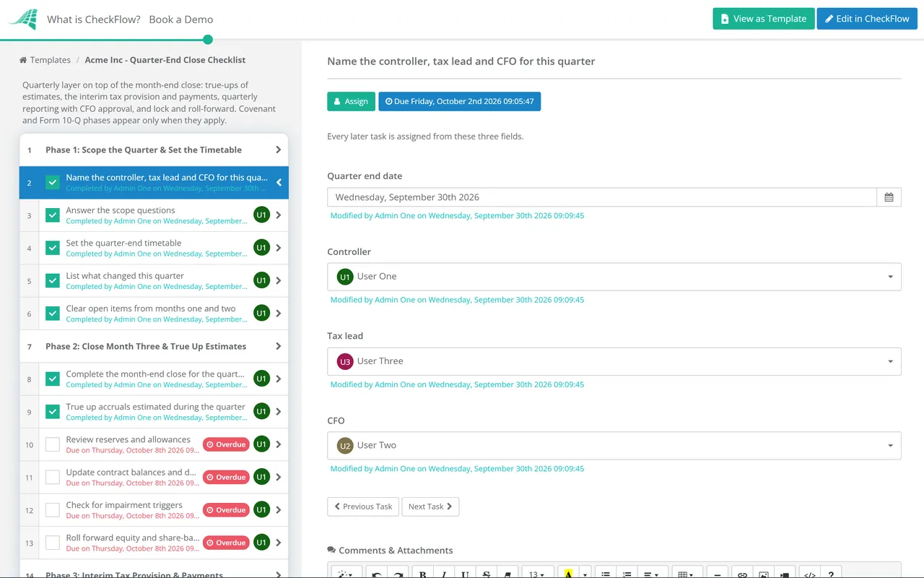Click the Overdue badge on Update contract balances
This screenshot has width=924, height=578.
point(226,477)
